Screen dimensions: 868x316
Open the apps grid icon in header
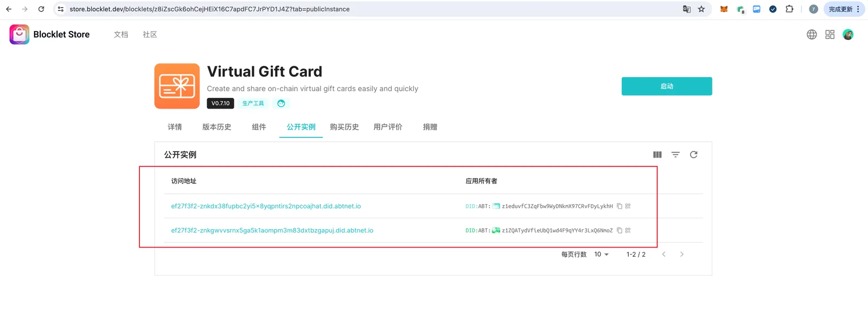(830, 35)
